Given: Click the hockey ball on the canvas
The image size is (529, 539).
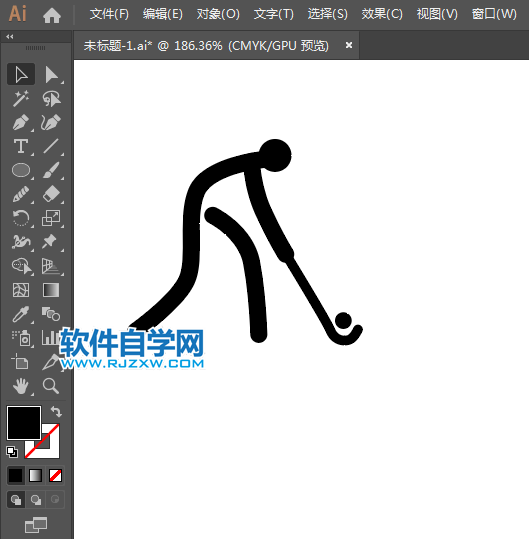Looking at the screenshot, I should (343, 320).
